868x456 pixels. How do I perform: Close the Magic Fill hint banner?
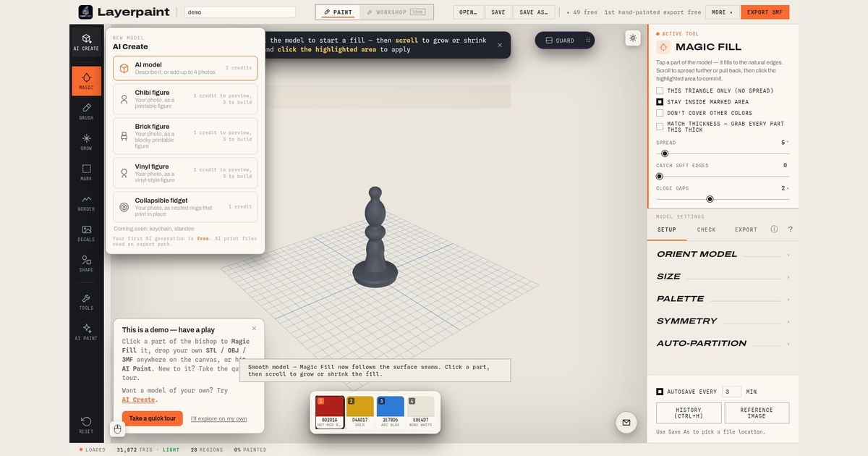click(x=499, y=45)
